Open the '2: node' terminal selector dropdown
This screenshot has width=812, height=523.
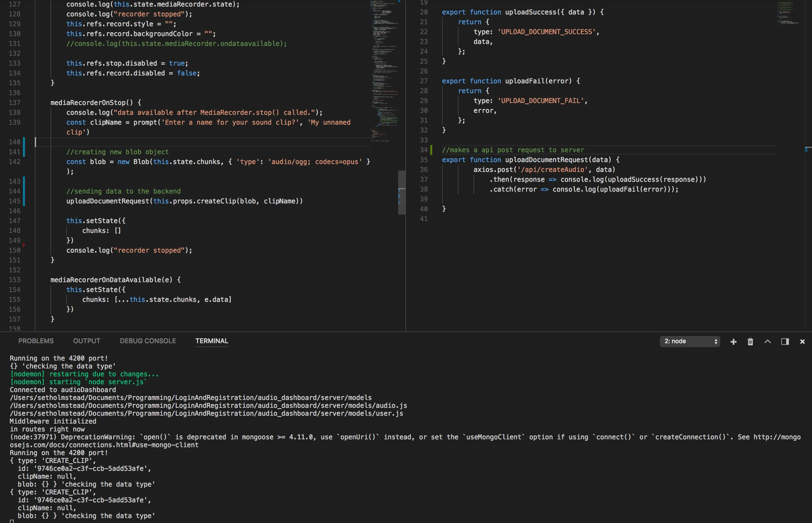click(689, 341)
